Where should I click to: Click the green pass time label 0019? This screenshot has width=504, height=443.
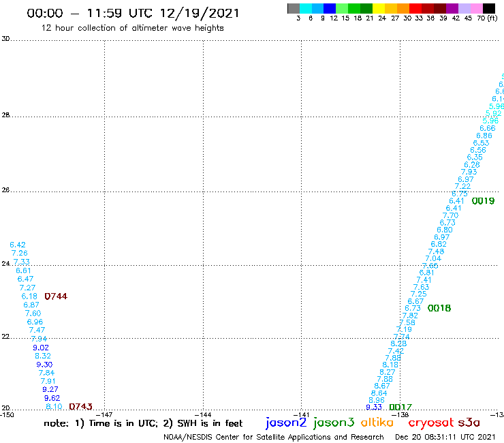point(483,201)
